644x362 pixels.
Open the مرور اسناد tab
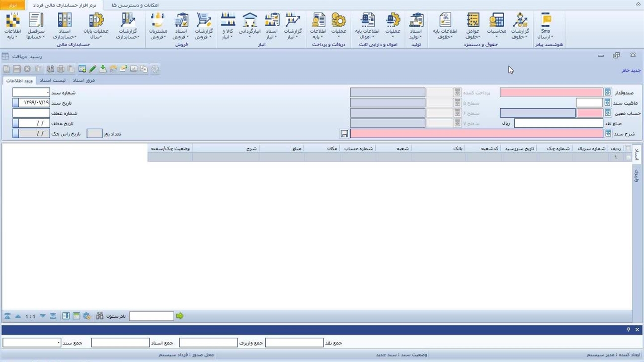pyautogui.click(x=84, y=80)
